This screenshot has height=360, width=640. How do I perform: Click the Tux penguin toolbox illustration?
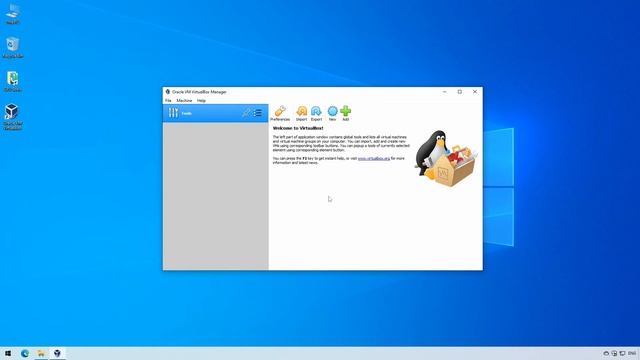(x=445, y=159)
